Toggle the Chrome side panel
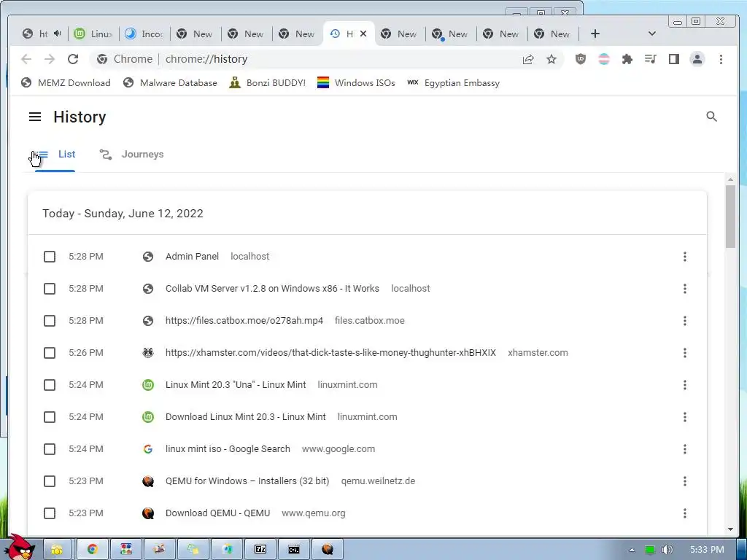 (673, 59)
